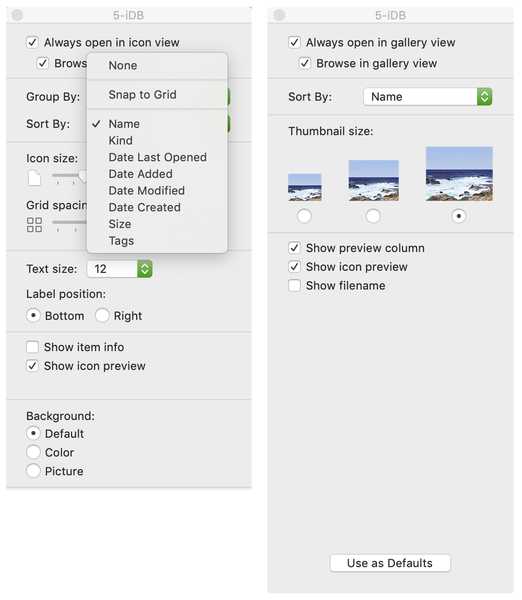This screenshot has height=600, width=522.
Task: Enable Show item info checkbox
Action: pyautogui.click(x=32, y=347)
